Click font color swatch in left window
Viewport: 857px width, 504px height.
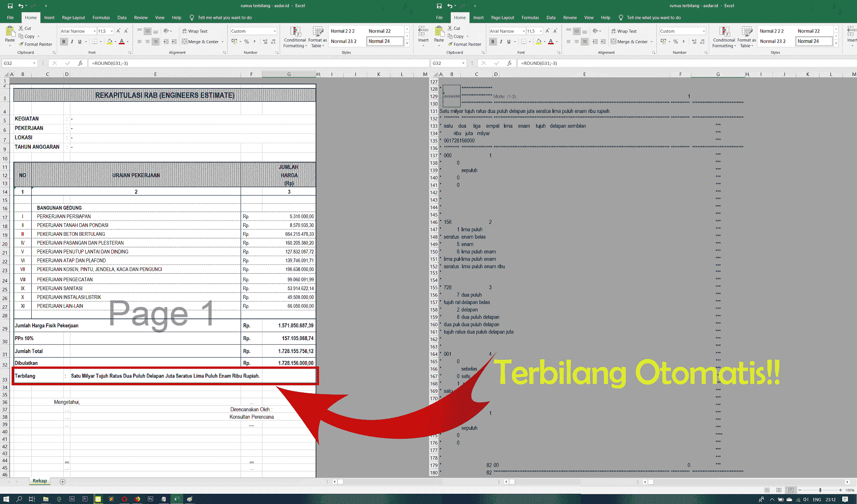(121, 42)
